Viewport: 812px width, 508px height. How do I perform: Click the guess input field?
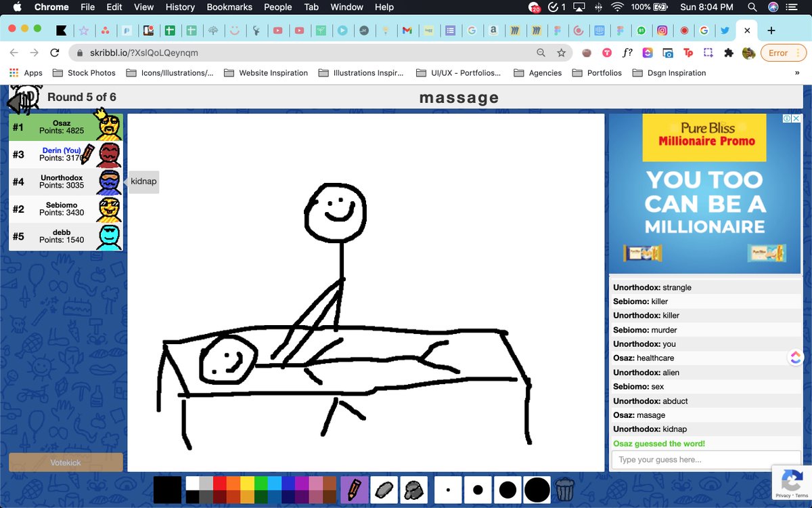(x=706, y=460)
